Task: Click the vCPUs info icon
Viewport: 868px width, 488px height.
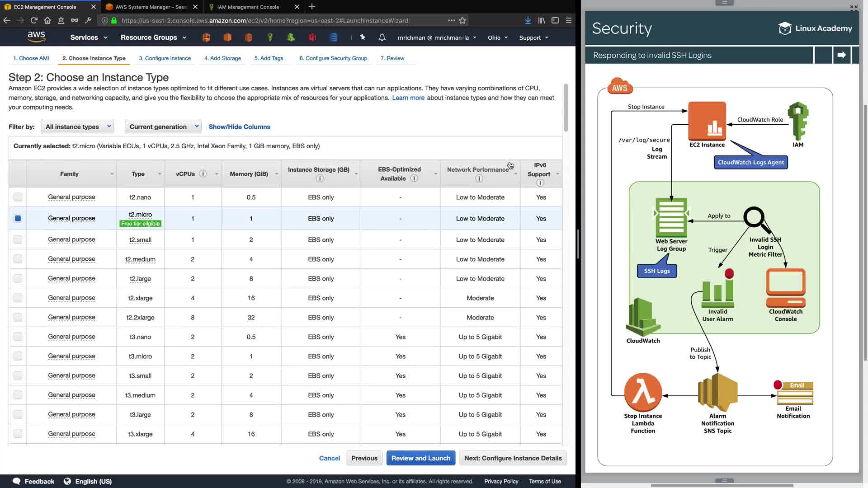Action: pos(203,174)
